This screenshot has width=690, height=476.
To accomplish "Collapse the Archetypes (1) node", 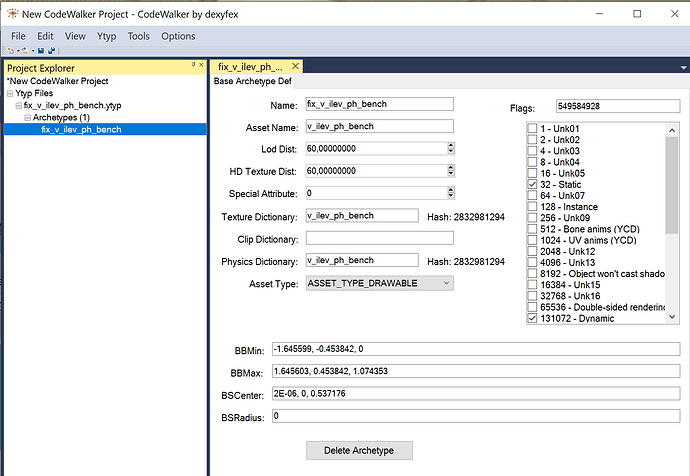I will pos(27,117).
